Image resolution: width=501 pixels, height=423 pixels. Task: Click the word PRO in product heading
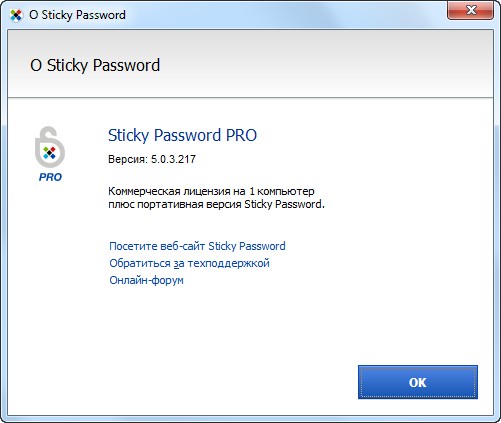pyautogui.click(x=241, y=135)
